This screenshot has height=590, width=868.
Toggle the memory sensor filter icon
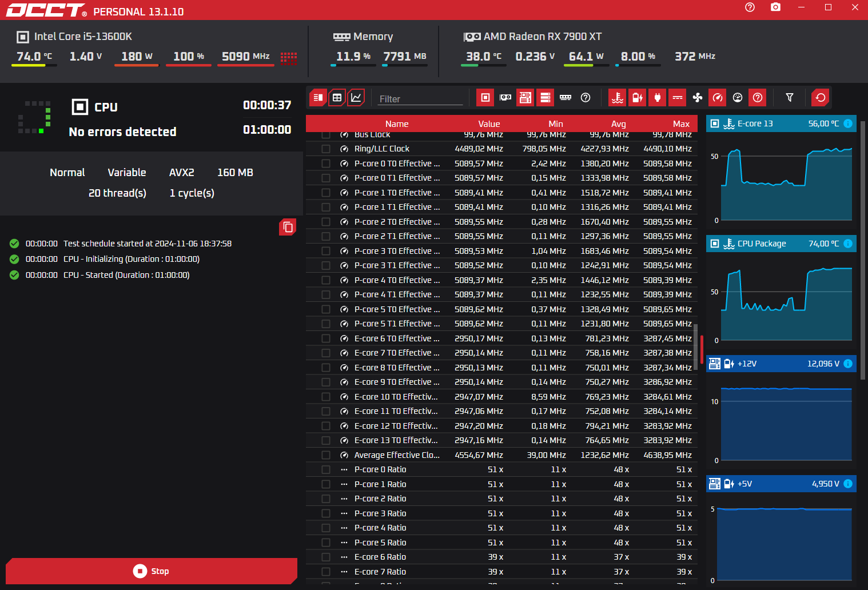click(x=566, y=98)
